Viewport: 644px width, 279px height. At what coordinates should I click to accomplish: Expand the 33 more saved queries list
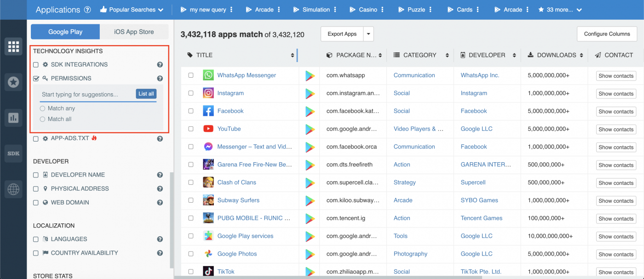560,9
